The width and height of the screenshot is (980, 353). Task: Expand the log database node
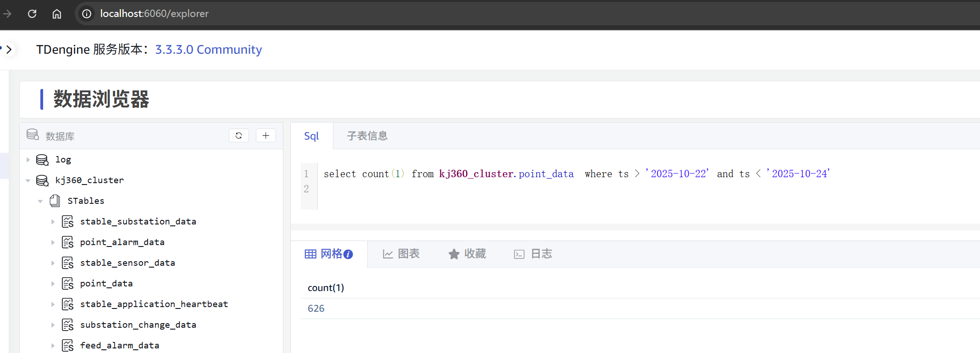[x=28, y=160]
